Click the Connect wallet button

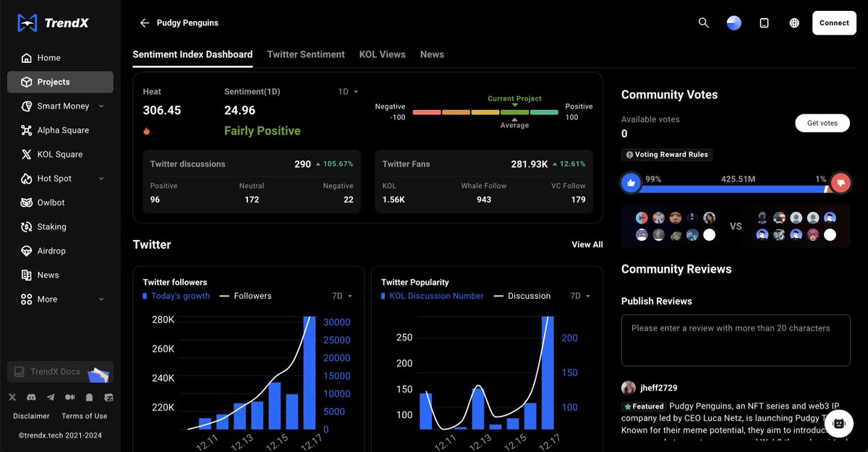(834, 23)
